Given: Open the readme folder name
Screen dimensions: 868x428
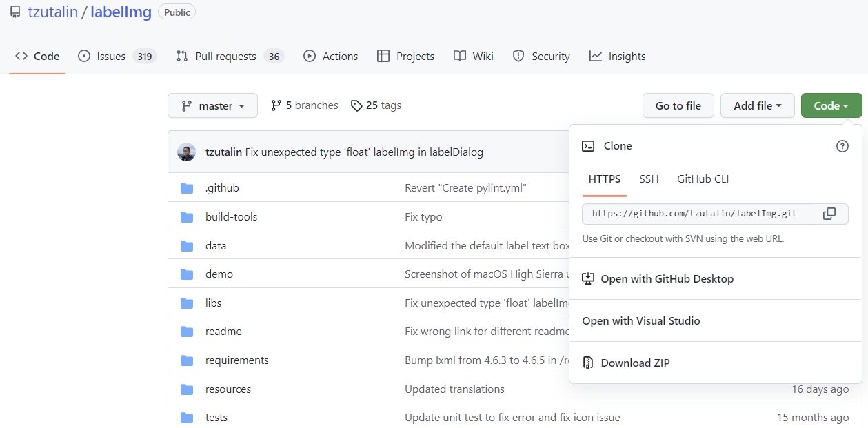Looking at the screenshot, I should pos(223,332).
